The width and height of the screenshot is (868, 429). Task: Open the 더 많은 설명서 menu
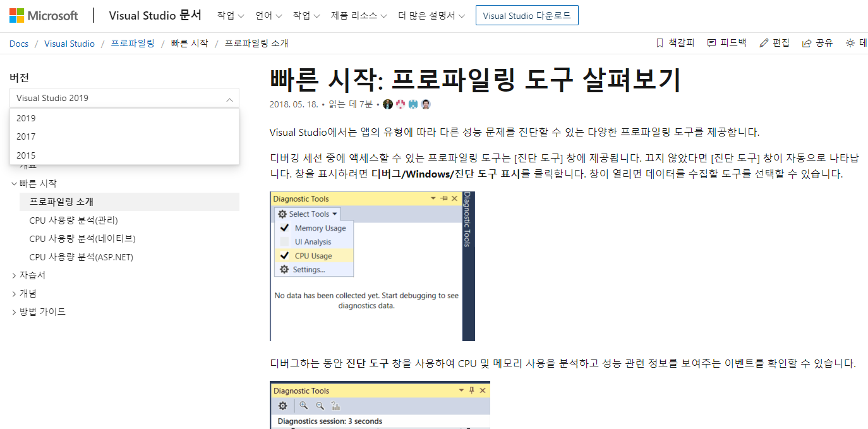click(x=431, y=15)
